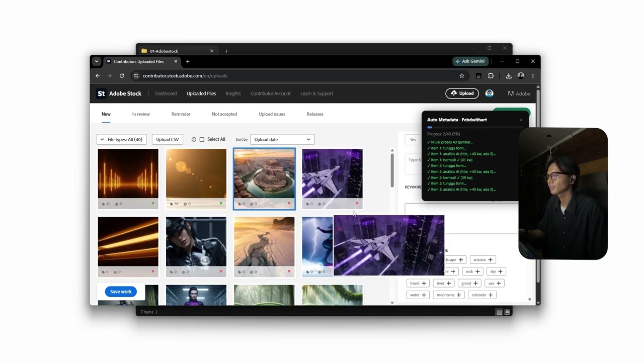Open a new browser tab
Image resolution: width=644 pixels, height=362 pixels.
(x=188, y=61)
